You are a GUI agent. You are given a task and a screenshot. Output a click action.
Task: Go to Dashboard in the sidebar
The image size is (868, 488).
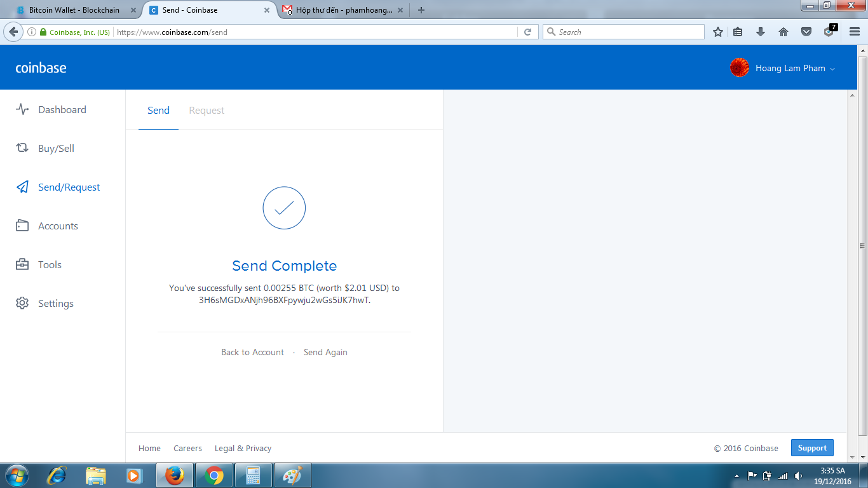pyautogui.click(x=62, y=109)
